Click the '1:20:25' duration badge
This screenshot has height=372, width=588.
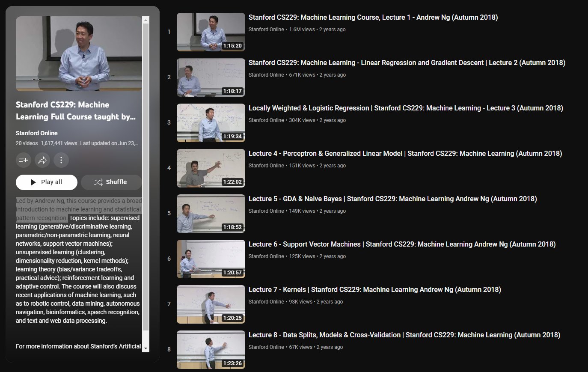pos(232,318)
